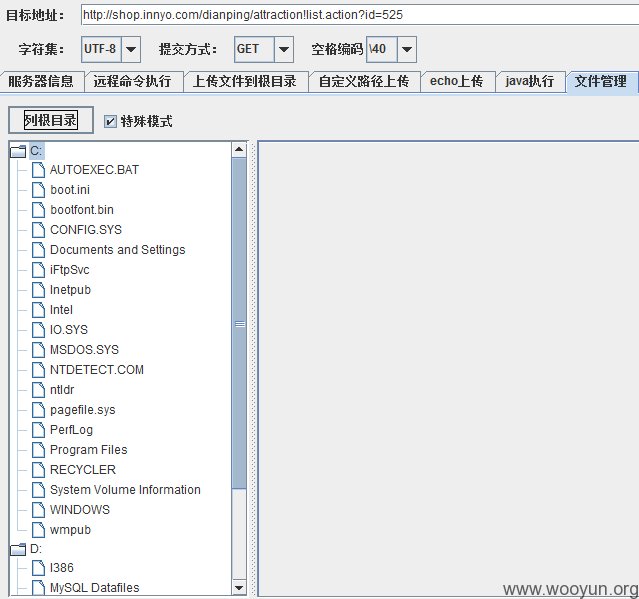Click the CONFIG.SYS file icon

[38, 229]
